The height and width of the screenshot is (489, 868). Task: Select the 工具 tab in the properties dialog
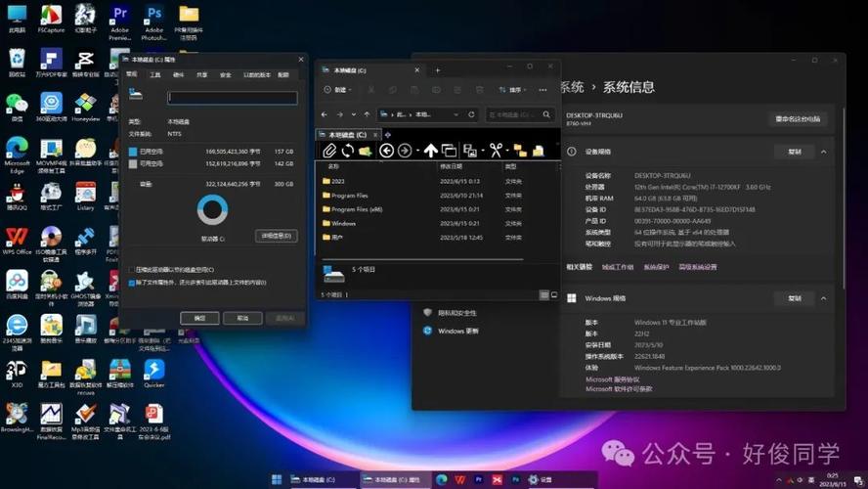155,74
